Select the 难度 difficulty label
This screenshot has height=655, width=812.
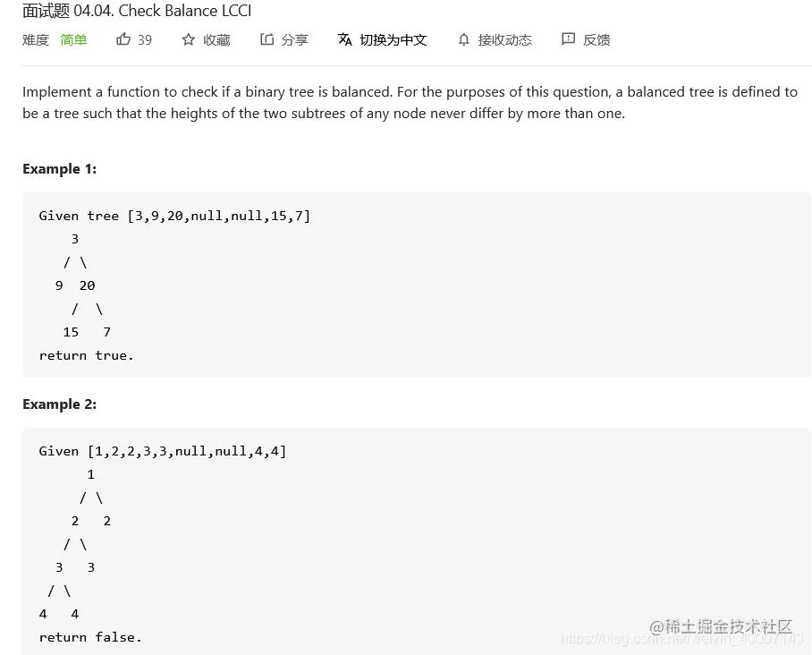pos(35,39)
